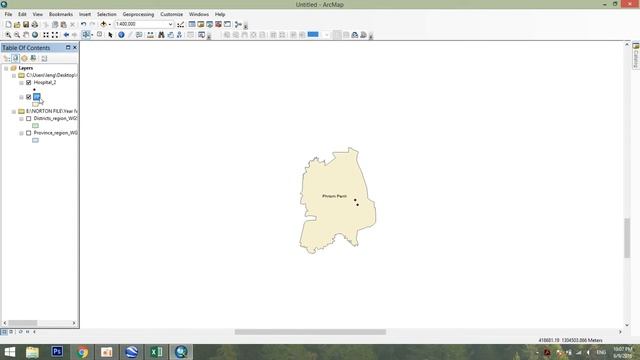Click Hospital_2 black point symbol

tap(34, 89)
